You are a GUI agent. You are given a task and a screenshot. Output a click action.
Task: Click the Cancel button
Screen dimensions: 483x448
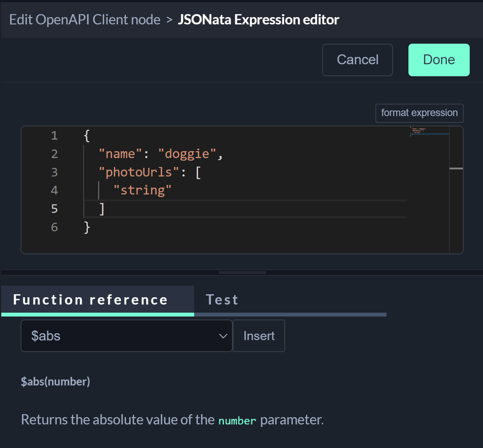click(357, 60)
